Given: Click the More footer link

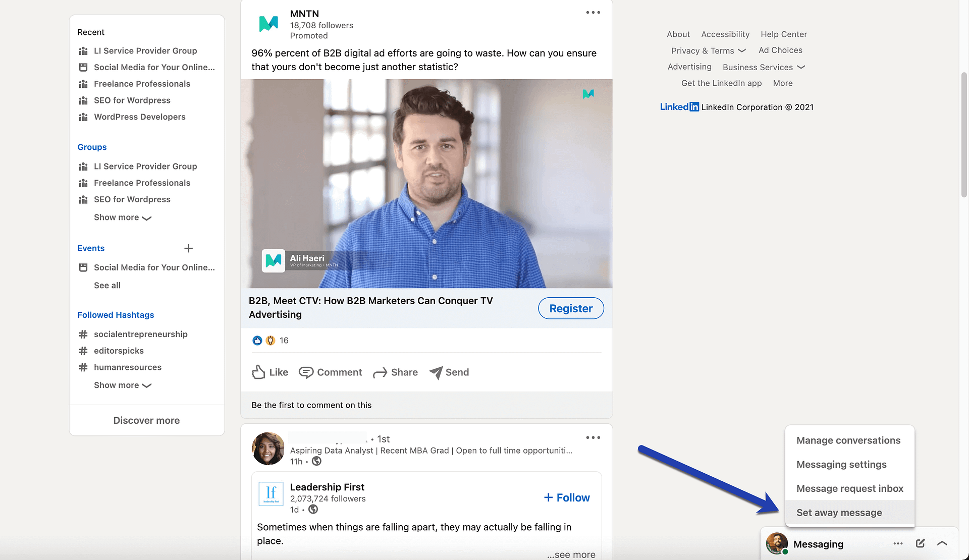Looking at the screenshot, I should click(x=783, y=84).
